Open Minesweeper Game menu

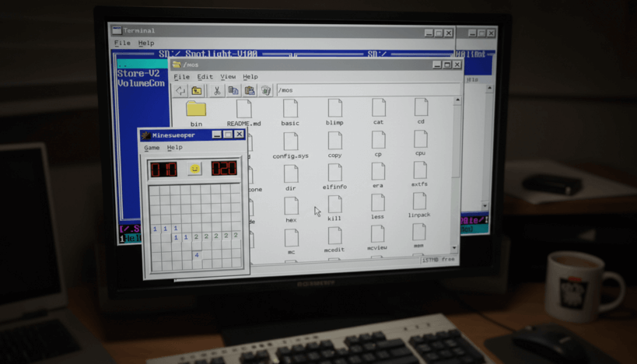click(152, 148)
